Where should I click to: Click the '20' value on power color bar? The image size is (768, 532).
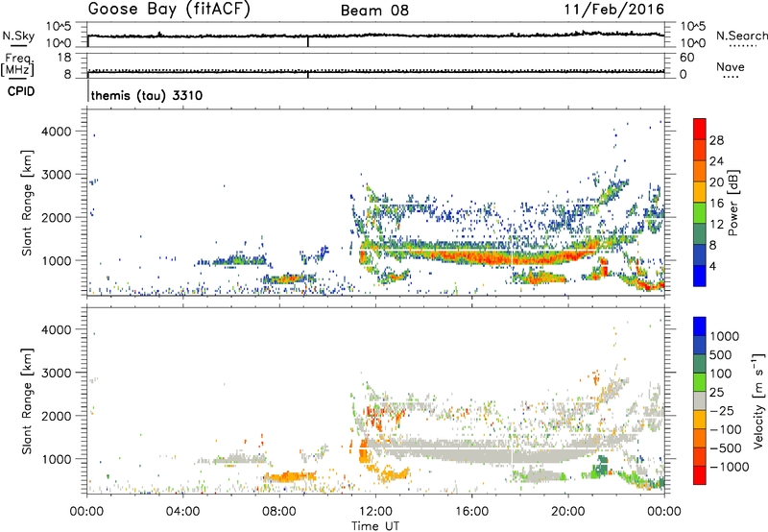[x=716, y=182]
